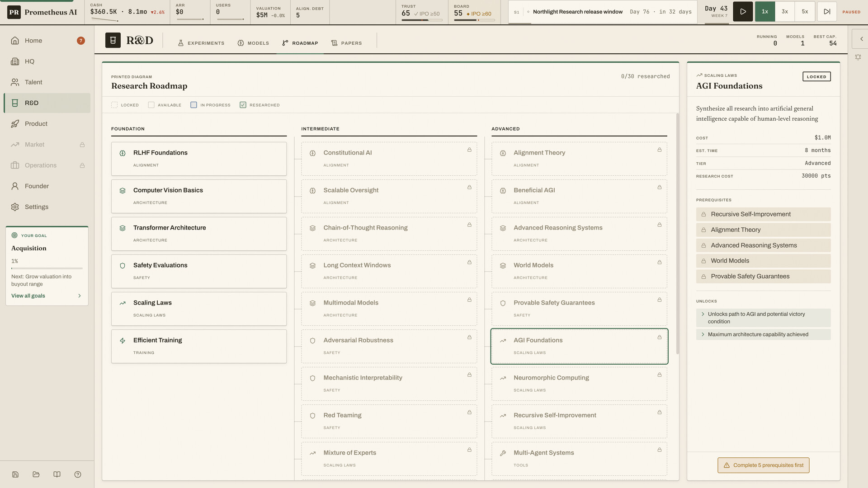The width and height of the screenshot is (868, 488).
Task: Click the R&D beaker logo icon
Action: [x=113, y=40]
